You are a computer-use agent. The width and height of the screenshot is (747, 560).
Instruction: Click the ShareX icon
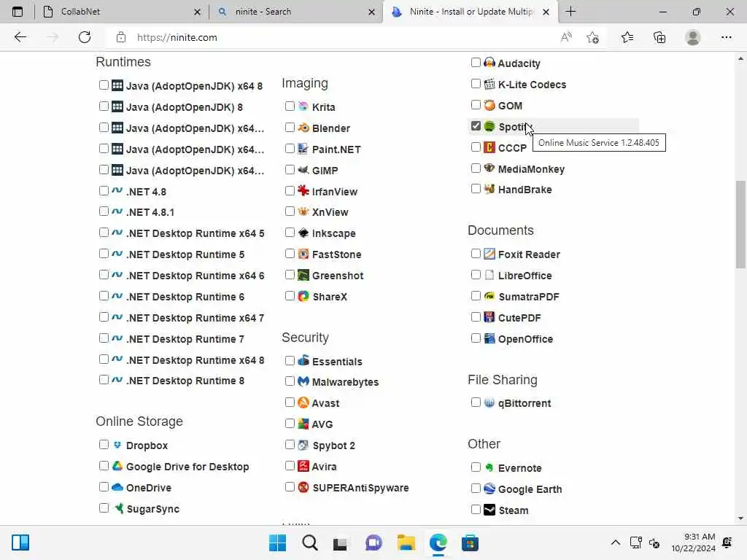tap(303, 296)
